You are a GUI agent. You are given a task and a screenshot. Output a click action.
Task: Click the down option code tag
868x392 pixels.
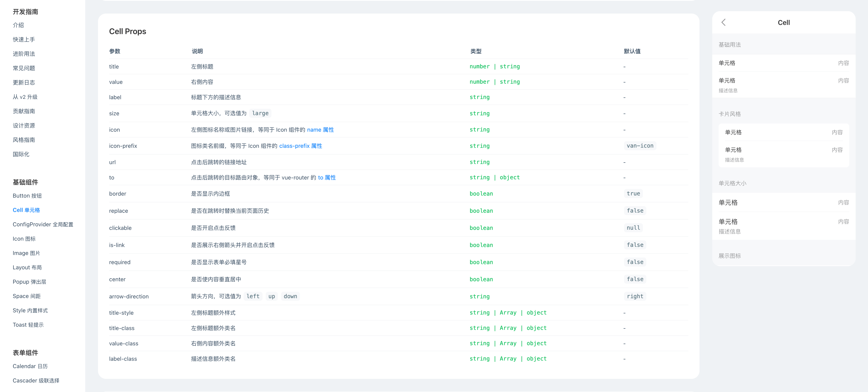click(290, 296)
